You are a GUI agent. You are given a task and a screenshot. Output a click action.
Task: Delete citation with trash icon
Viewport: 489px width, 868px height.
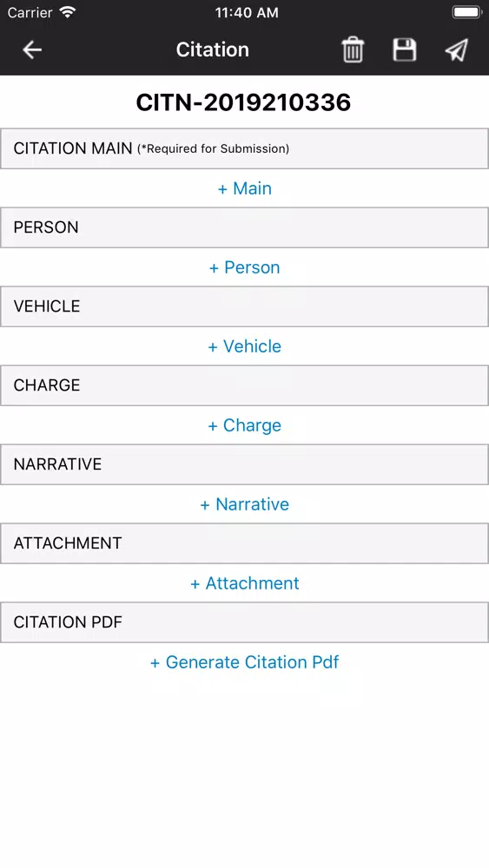pos(353,49)
